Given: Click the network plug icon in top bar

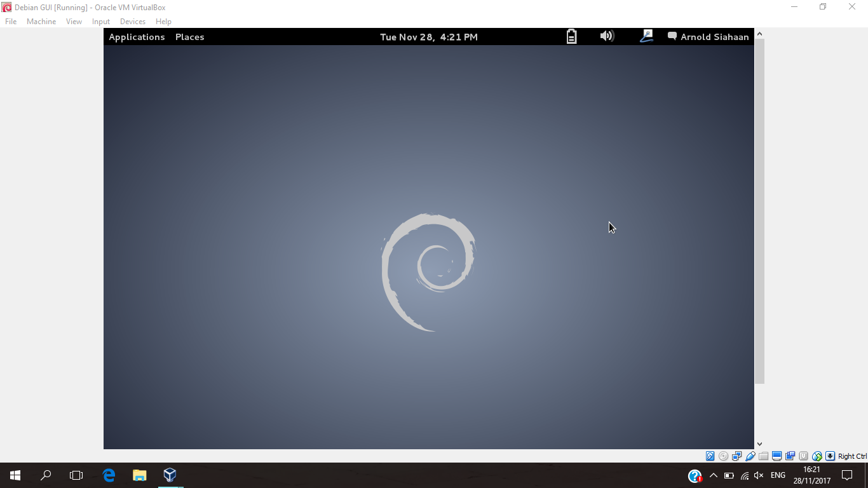Looking at the screenshot, I should coord(646,36).
